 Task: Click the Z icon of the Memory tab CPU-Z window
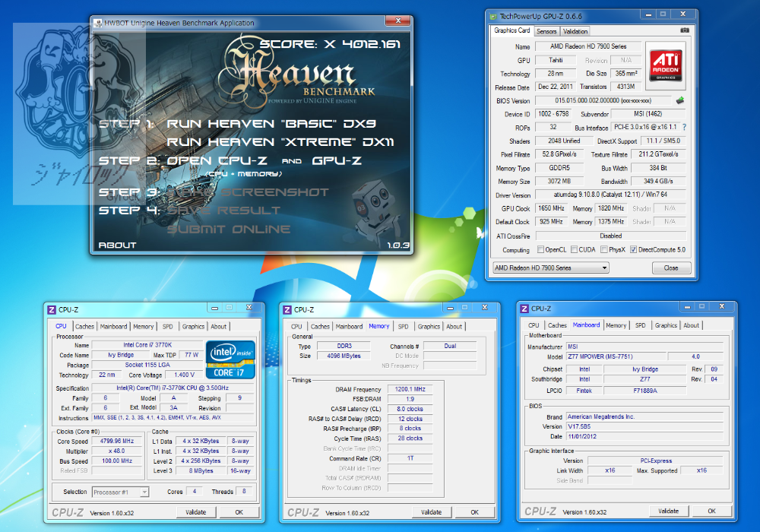[287, 309]
